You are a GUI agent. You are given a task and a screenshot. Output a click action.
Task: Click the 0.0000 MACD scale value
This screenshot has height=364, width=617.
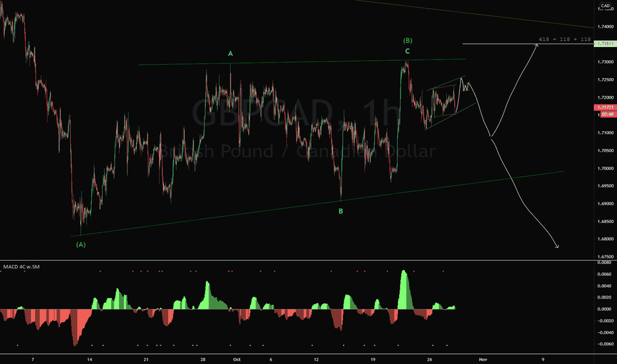tap(604, 309)
